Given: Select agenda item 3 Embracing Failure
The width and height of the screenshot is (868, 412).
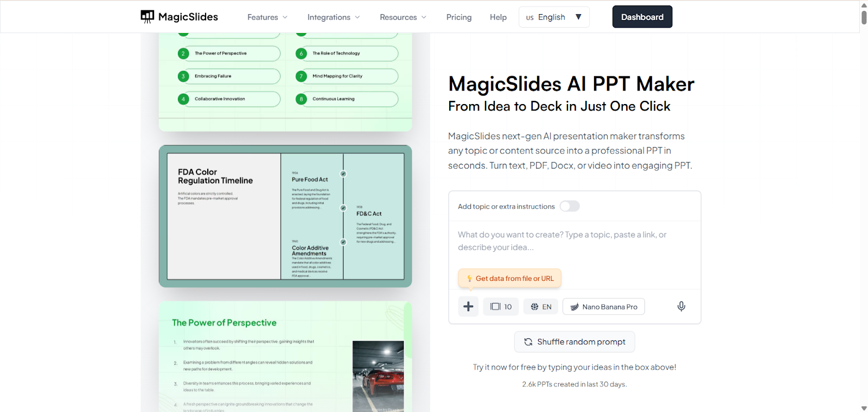Looking at the screenshot, I should [x=229, y=76].
